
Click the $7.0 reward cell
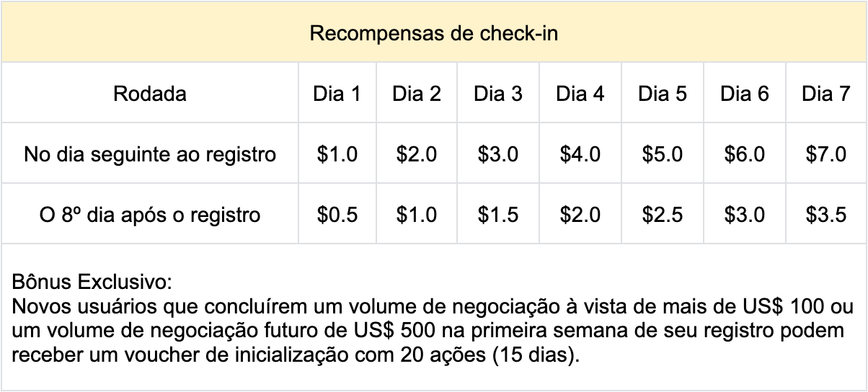click(x=826, y=154)
